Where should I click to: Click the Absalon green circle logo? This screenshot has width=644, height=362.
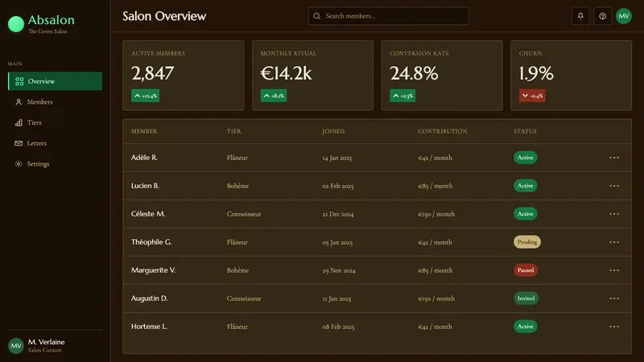pyautogui.click(x=16, y=24)
